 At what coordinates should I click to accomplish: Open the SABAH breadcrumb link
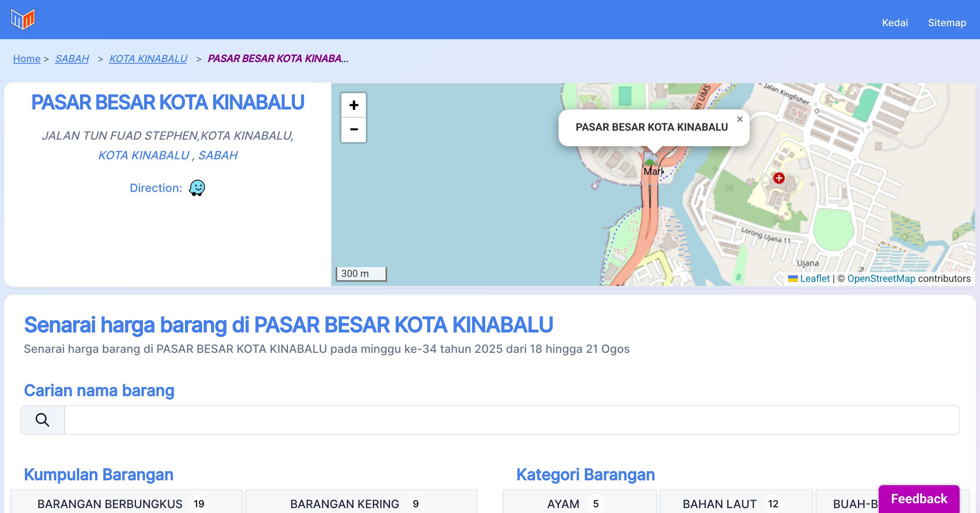point(72,59)
